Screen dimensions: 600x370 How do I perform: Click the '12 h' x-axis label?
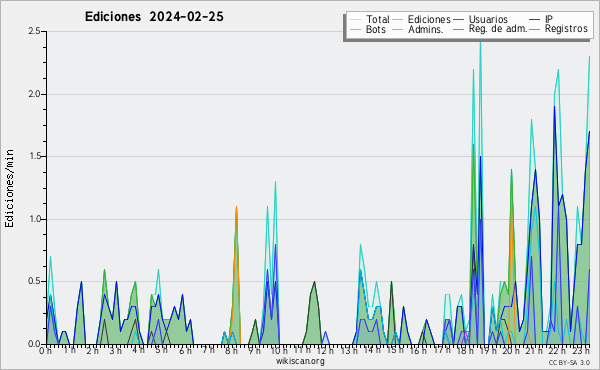point(325,350)
